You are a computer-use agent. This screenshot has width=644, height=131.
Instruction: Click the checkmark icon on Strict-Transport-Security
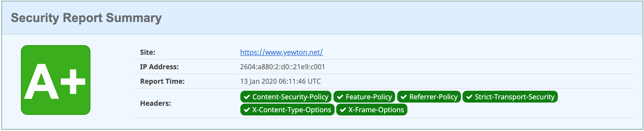coord(469,97)
